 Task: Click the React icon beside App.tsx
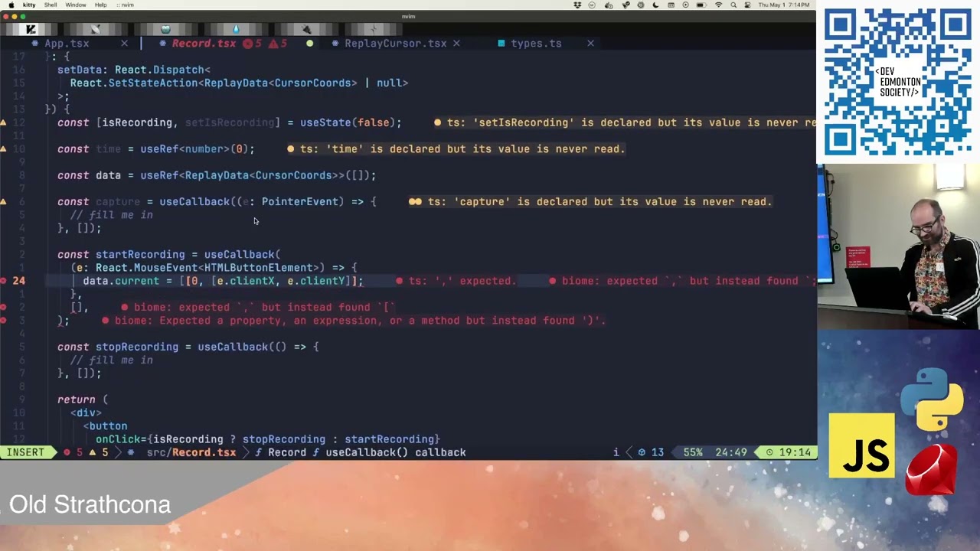pyautogui.click(x=35, y=44)
